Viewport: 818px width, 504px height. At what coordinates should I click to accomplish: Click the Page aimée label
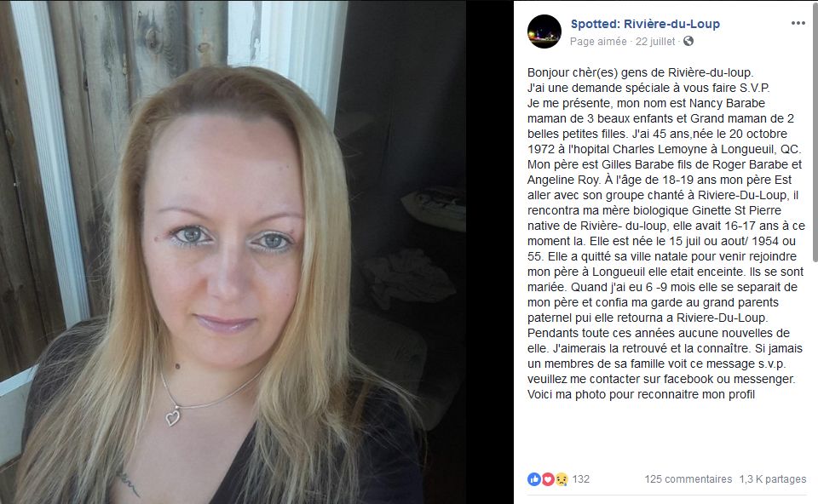[x=598, y=41]
